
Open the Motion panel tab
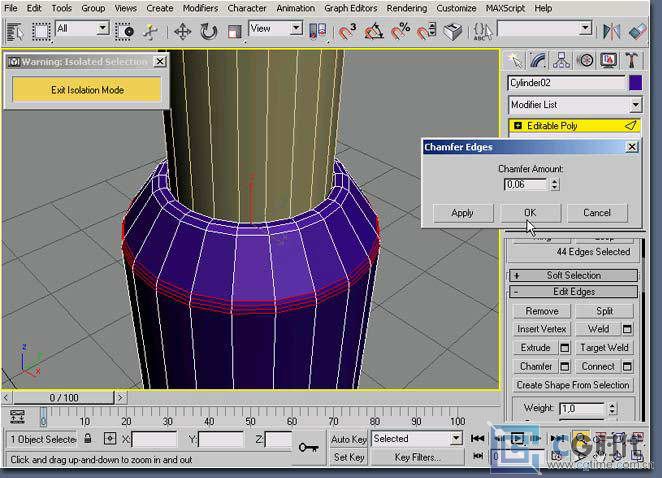coord(586,61)
